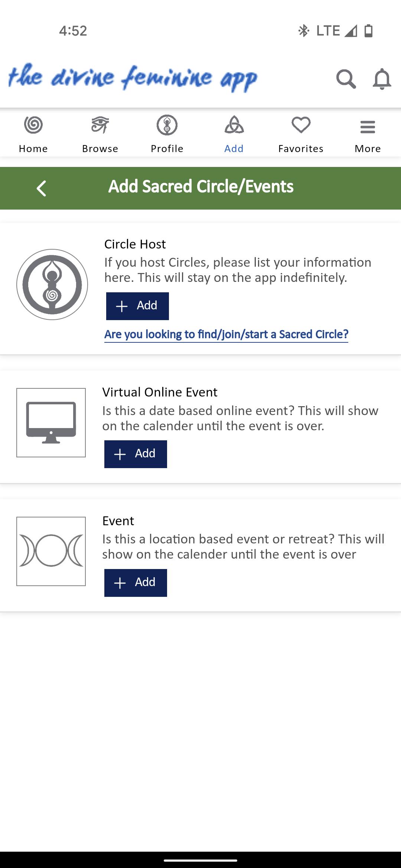Open the Browse eye icon
Screen dimensions: 401x868
tap(100, 125)
